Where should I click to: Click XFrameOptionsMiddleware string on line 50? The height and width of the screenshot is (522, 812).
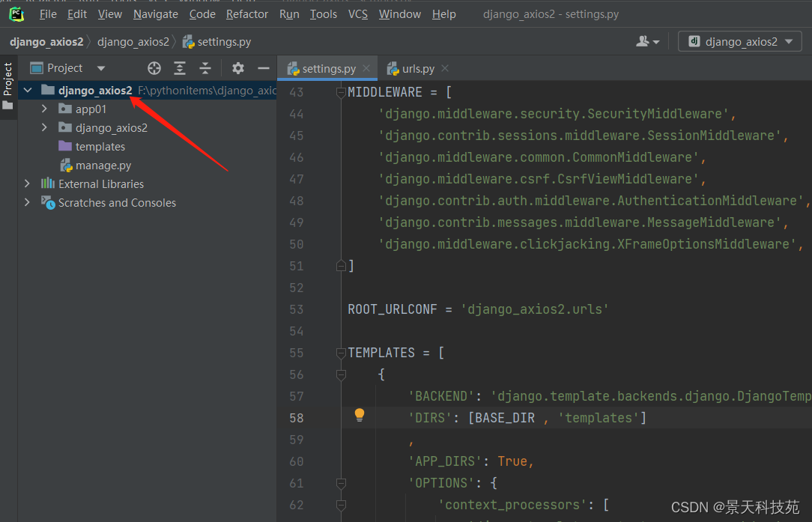[x=587, y=244]
